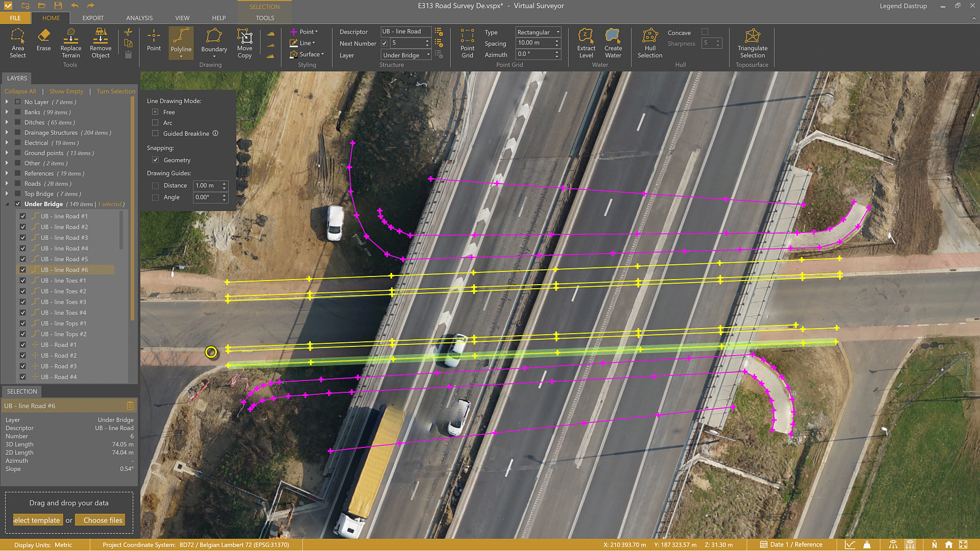Activate the Move Copy tool
This screenshot has width=980, height=551.
244,43
